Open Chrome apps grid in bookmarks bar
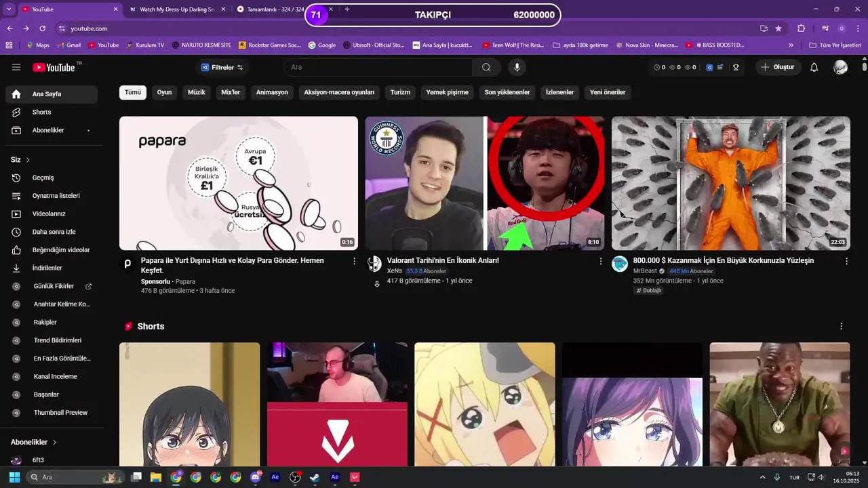The width and height of the screenshot is (868, 488). tap(9, 45)
